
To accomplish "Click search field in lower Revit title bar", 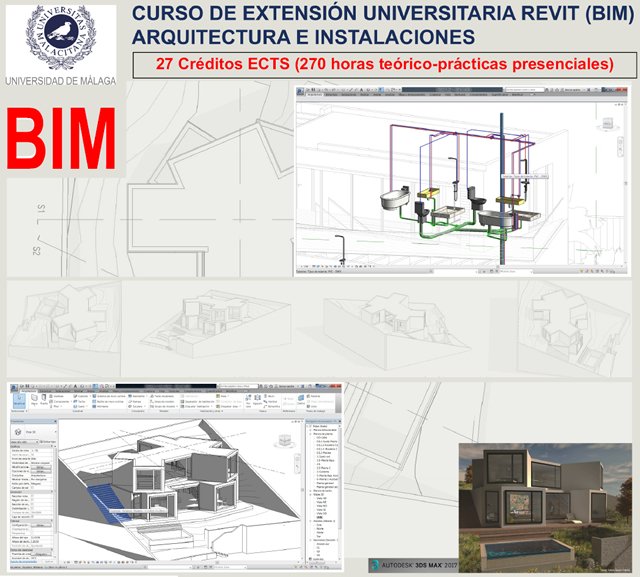I will point(238,386).
